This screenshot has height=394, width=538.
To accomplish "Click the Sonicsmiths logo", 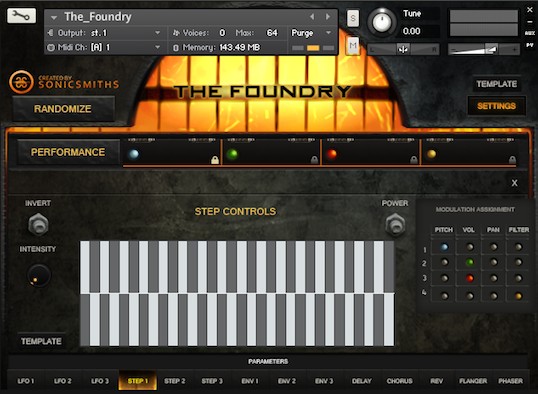I will [x=21, y=82].
